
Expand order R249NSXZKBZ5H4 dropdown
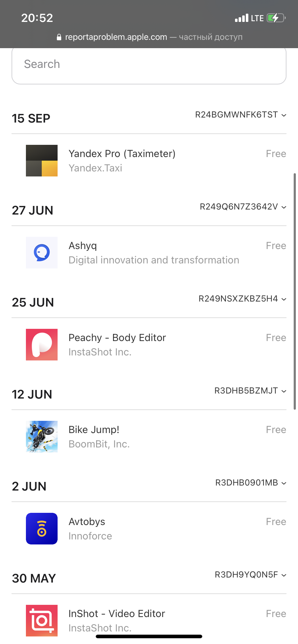tap(284, 299)
